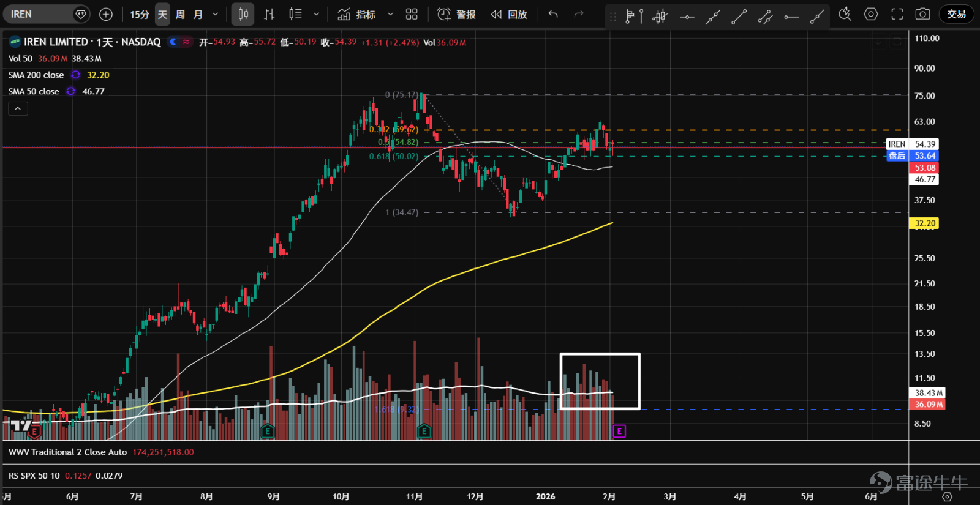Create a 警报 alert
This screenshot has height=505, width=980.
click(456, 14)
